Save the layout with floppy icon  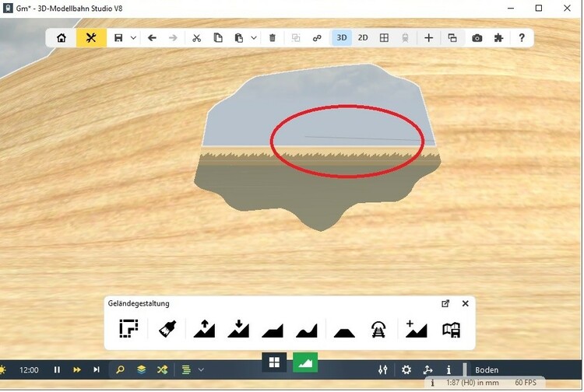pos(118,37)
